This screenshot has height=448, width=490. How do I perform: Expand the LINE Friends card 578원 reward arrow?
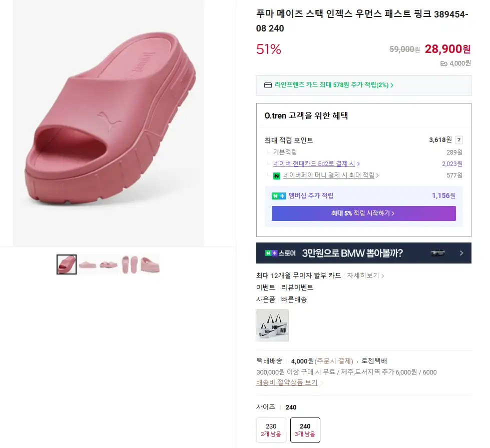[x=392, y=85]
